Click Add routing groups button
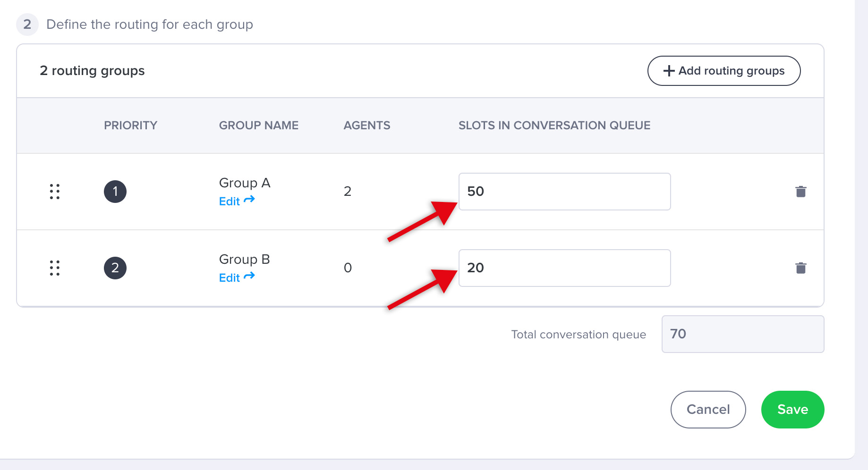The height and width of the screenshot is (470, 868). coord(723,71)
